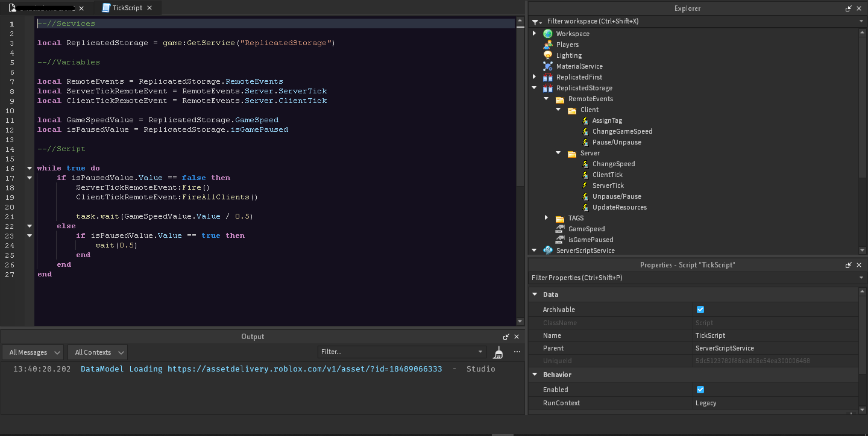868x436 pixels.
Task: Click the MaterialService icon in Explorer
Action: pos(547,66)
